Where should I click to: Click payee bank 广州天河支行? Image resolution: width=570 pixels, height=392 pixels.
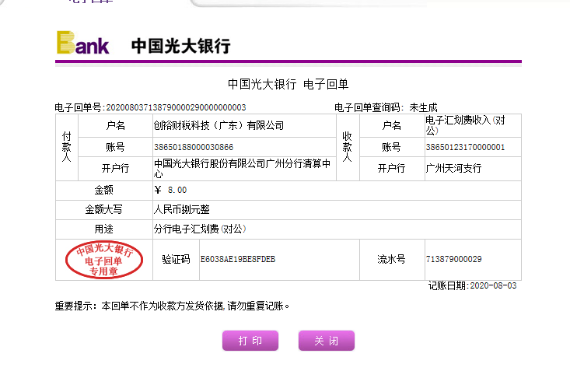453,168
